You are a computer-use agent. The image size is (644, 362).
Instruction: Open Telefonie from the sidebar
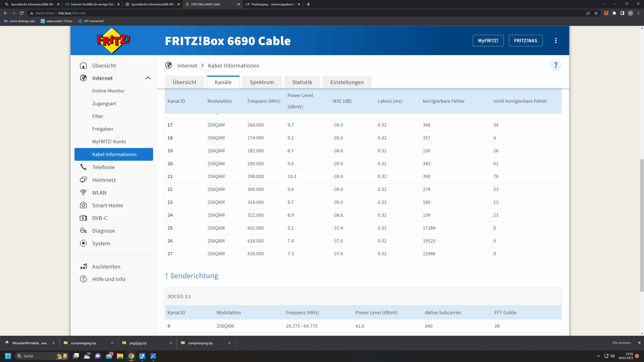103,167
